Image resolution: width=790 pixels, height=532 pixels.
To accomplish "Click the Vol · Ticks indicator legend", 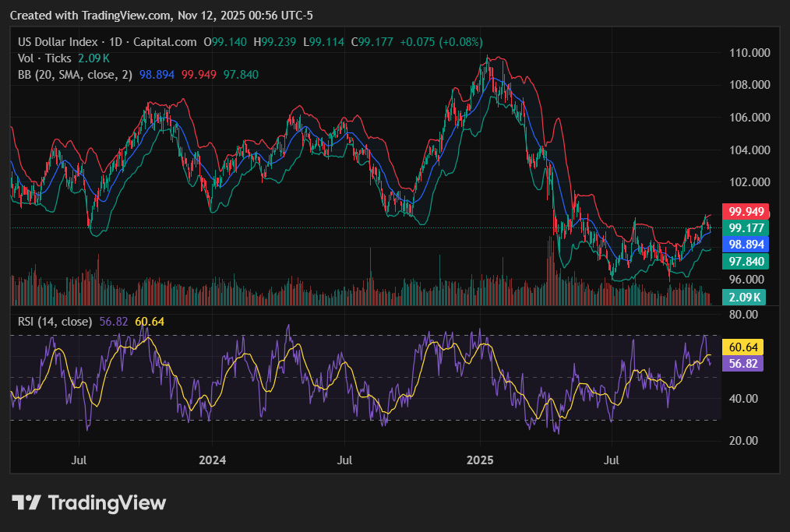I will pyautogui.click(x=44, y=58).
